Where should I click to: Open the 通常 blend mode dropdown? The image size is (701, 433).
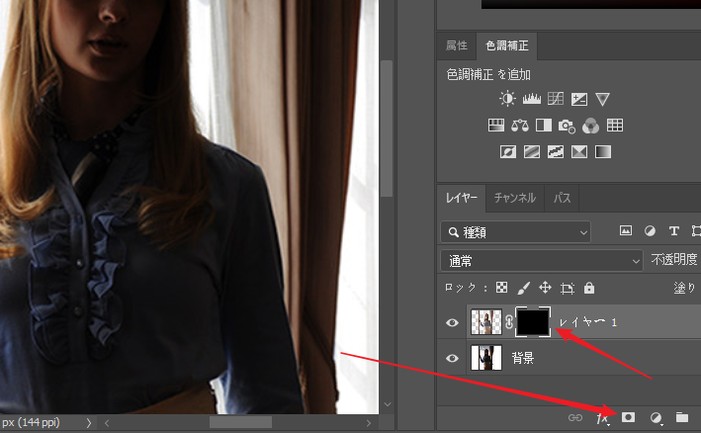pos(542,260)
